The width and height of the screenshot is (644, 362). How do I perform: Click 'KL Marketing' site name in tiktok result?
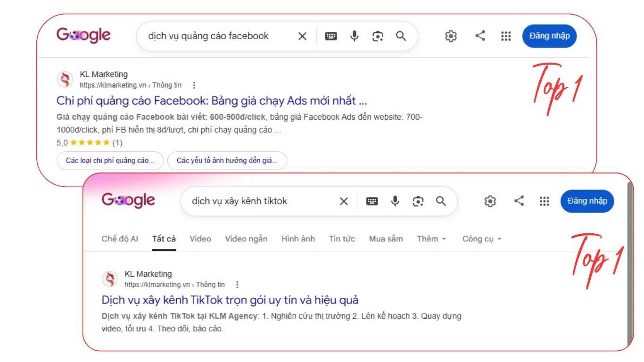coord(148,274)
